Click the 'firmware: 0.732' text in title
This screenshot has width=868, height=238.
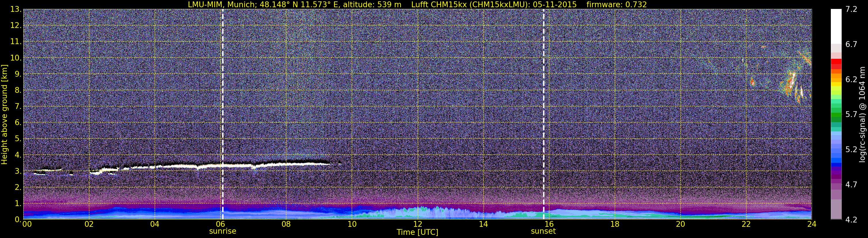coord(617,5)
